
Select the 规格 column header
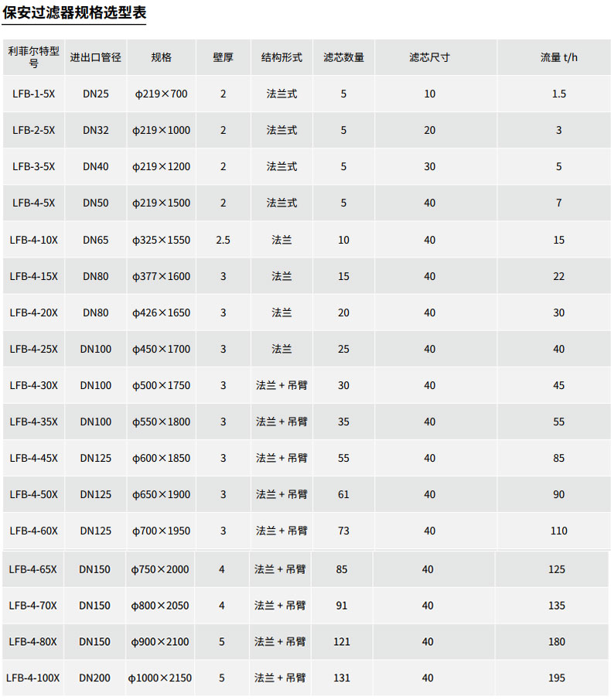click(x=161, y=57)
